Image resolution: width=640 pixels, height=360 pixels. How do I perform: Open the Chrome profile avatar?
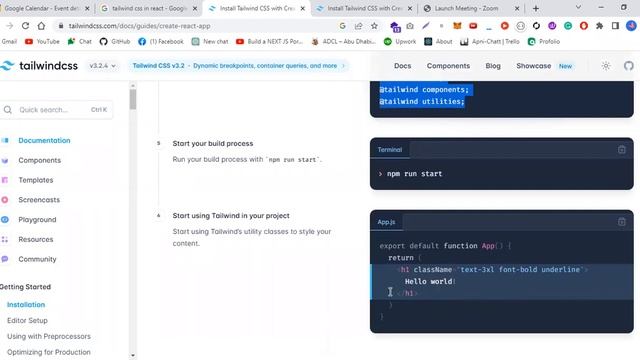pos(631,26)
